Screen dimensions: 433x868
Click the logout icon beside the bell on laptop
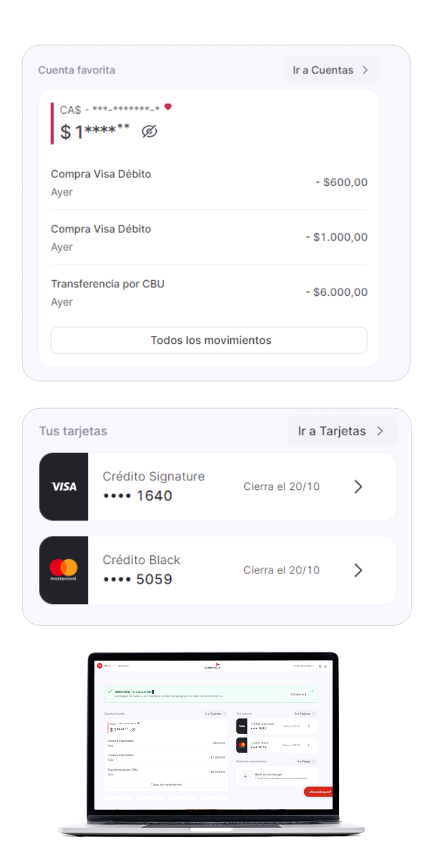pyautogui.click(x=326, y=666)
